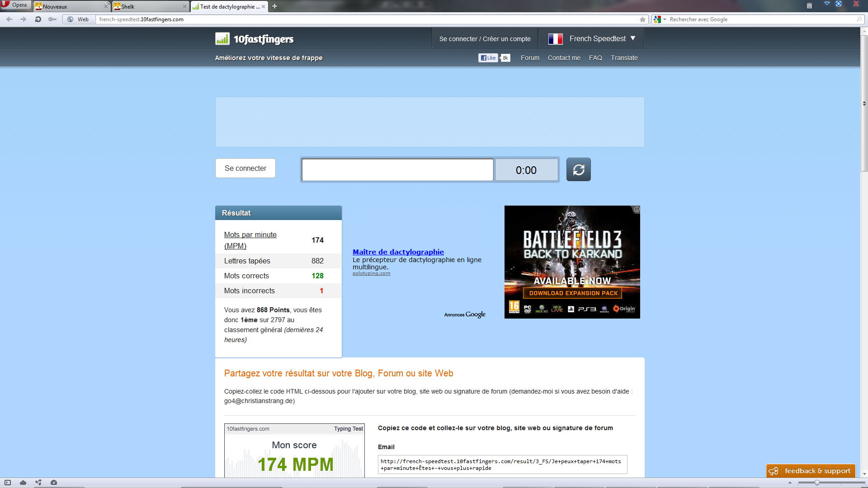Image resolution: width=868 pixels, height=488 pixels.
Task: Select the Email share URL text box
Action: 502,465
